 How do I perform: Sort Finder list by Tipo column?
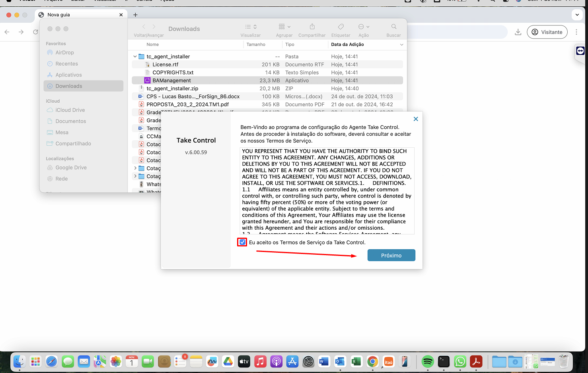point(290,45)
